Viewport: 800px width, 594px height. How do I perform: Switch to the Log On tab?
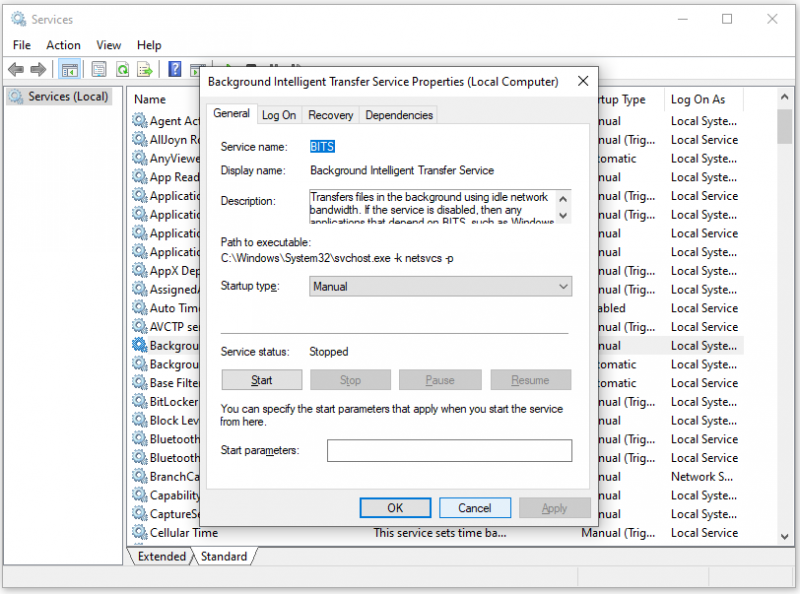(x=279, y=115)
